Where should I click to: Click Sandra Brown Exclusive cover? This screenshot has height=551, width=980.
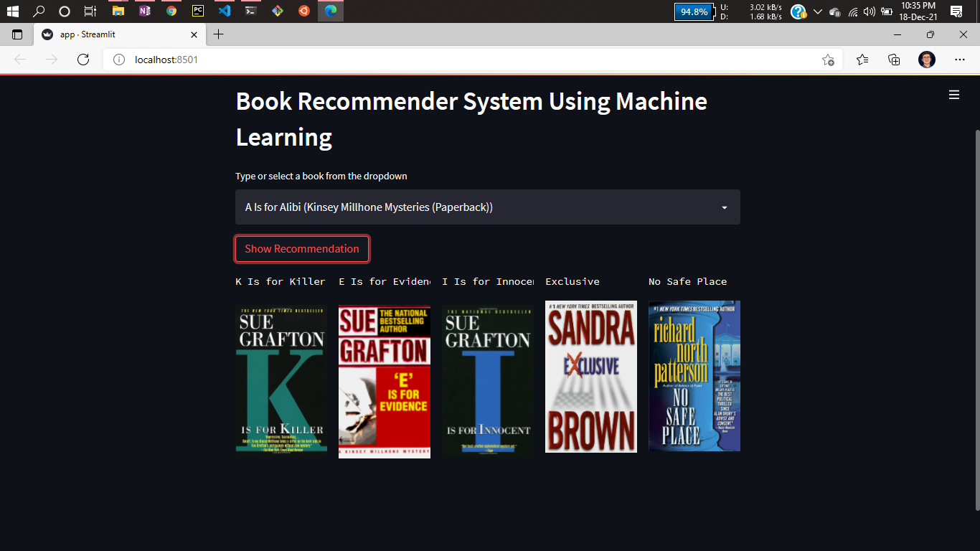(x=591, y=377)
